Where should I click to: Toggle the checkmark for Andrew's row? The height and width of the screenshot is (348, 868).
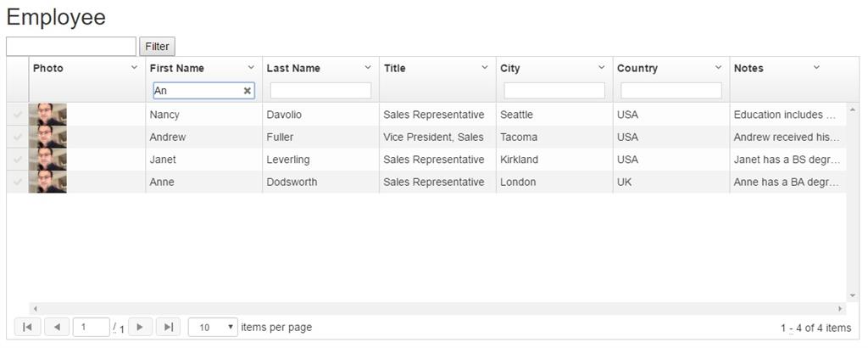[17, 137]
